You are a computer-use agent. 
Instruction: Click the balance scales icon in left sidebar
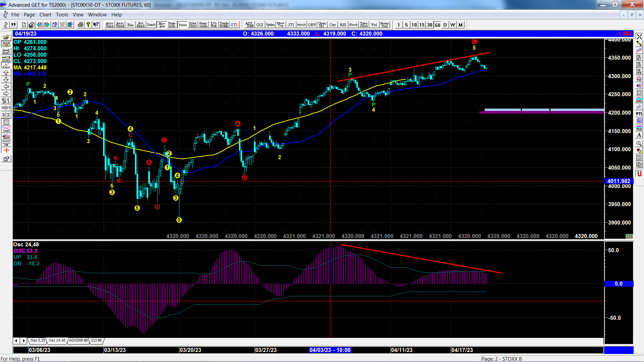[x=6, y=44]
